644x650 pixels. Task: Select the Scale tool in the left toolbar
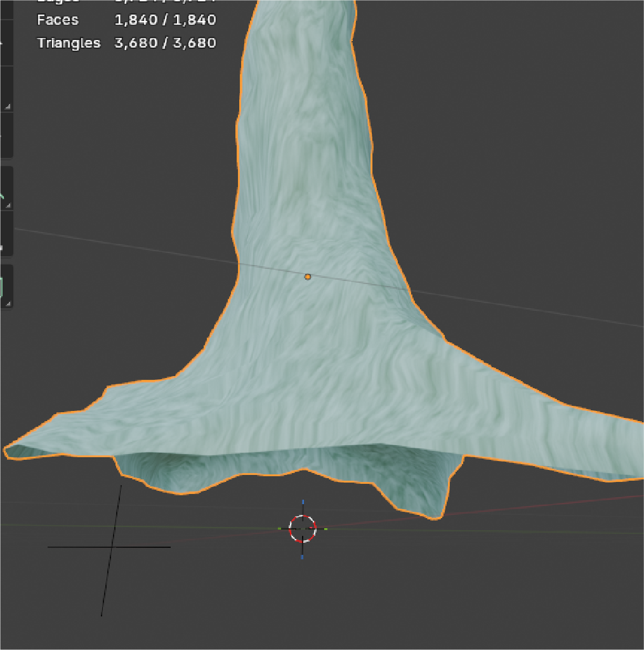click(5, 89)
